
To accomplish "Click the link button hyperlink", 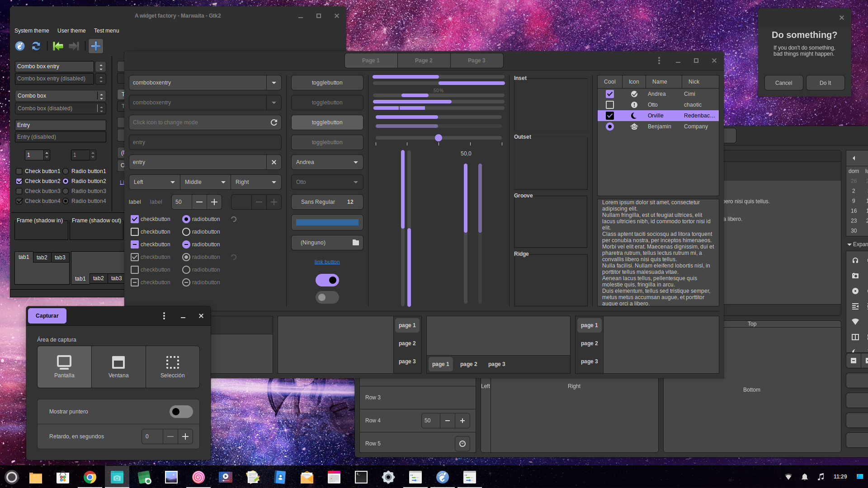I will (327, 262).
